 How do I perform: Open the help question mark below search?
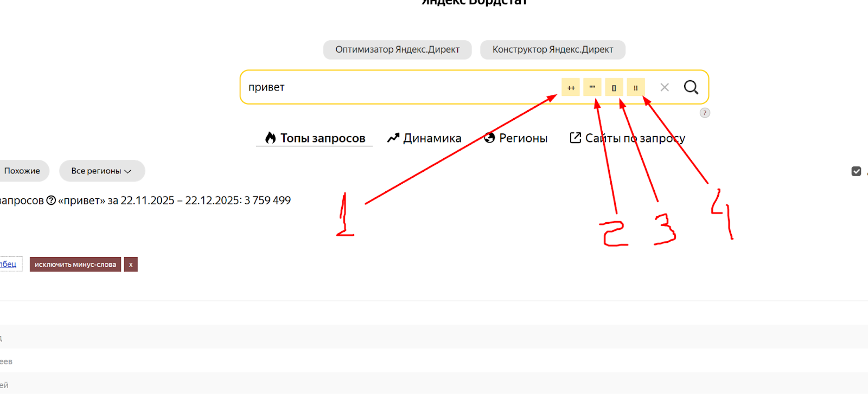[x=704, y=113]
